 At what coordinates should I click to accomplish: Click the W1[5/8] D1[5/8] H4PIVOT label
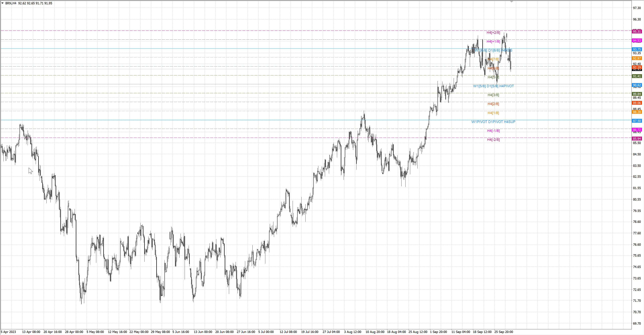coord(493,86)
